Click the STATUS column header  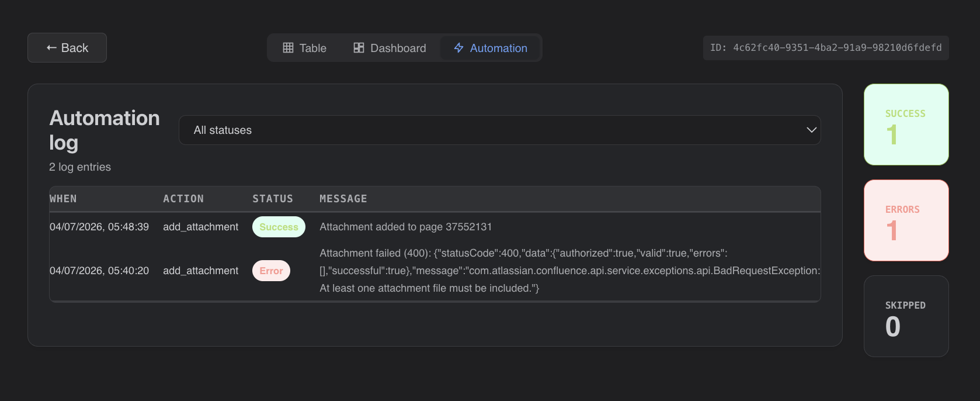click(x=273, y=199)
